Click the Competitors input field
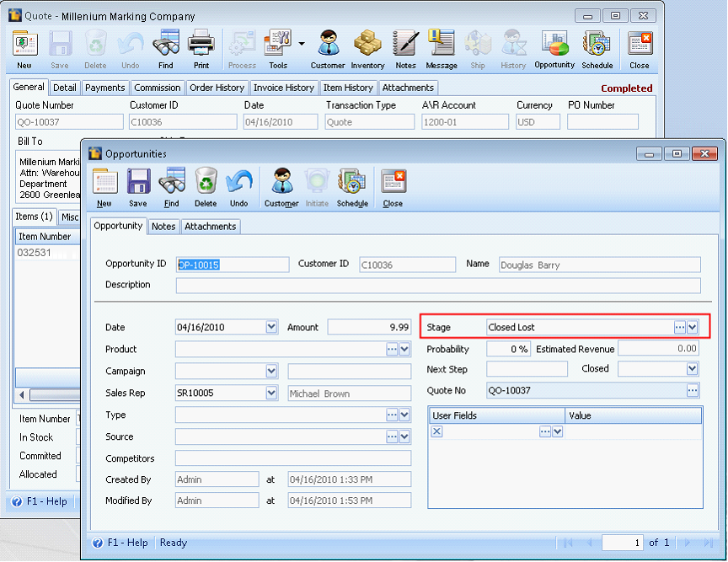 coord(293,458)
